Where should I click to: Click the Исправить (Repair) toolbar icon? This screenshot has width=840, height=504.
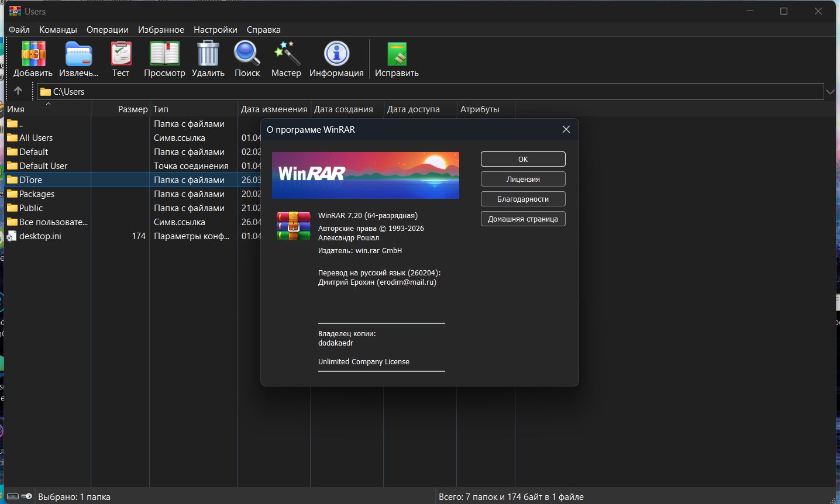coord(397,54)
